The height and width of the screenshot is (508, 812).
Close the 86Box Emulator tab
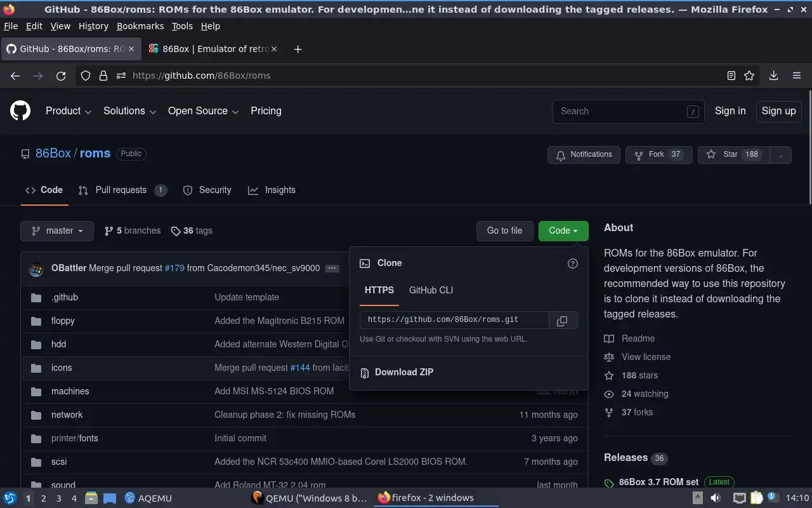(x=275, y=49)
